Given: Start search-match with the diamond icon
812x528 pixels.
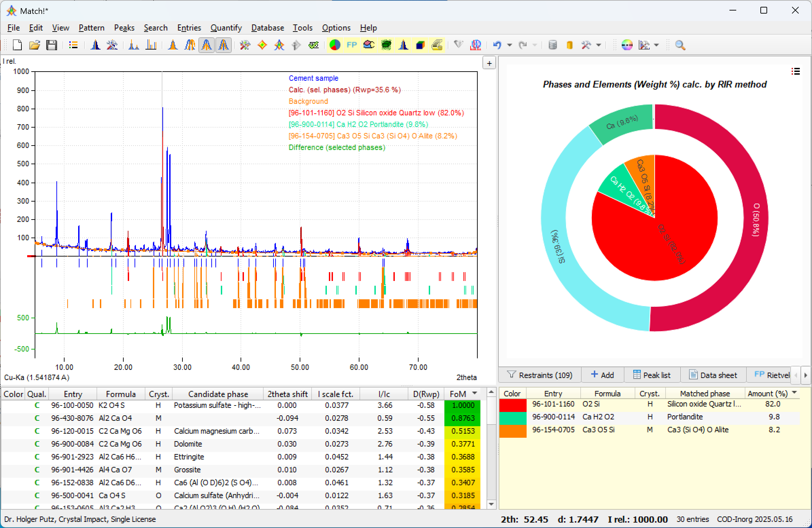Looking at the screenshot, I should tap(262, 45).
